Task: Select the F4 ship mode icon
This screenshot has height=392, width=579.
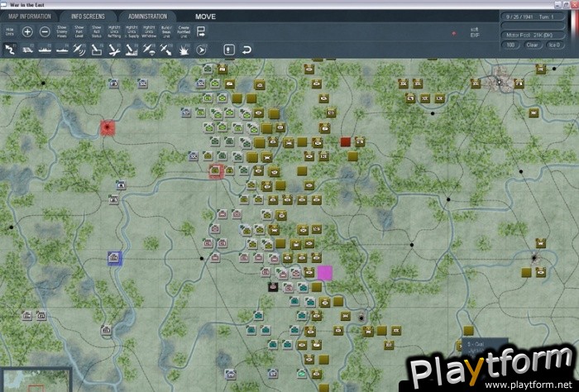Action: pos(62,50)
